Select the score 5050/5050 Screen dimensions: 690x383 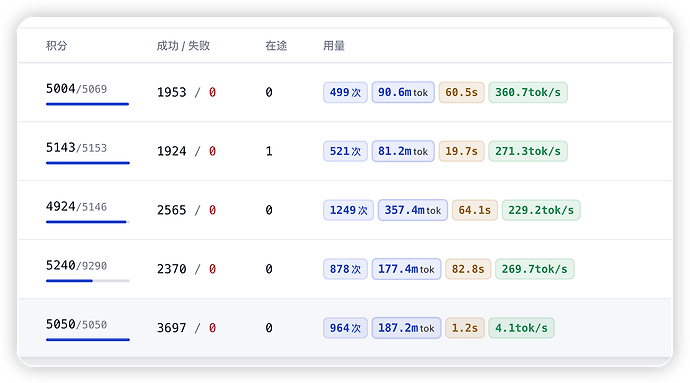coord(76,325)
